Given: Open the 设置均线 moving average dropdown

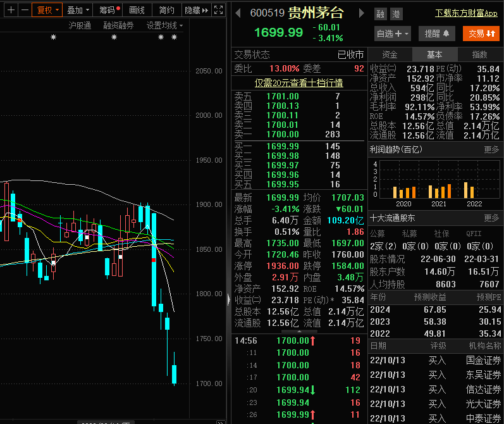Looking at the screenshot, I should (x=164, y=25).
